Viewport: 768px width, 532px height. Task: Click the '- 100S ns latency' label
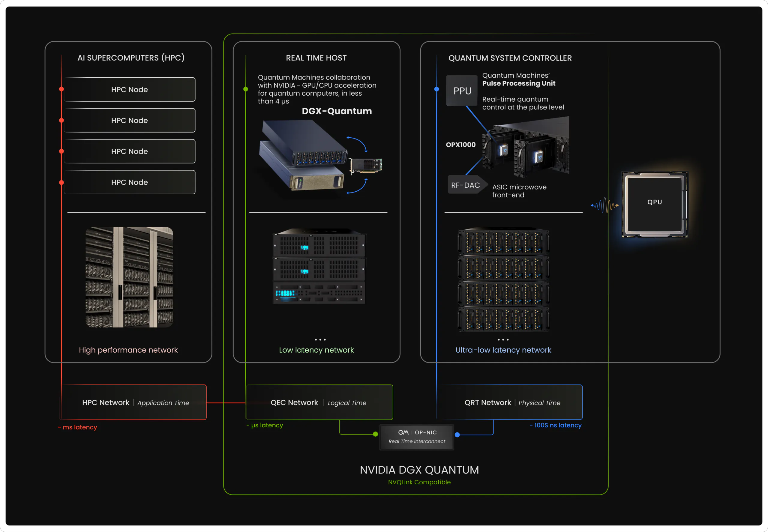coord(555,425)
